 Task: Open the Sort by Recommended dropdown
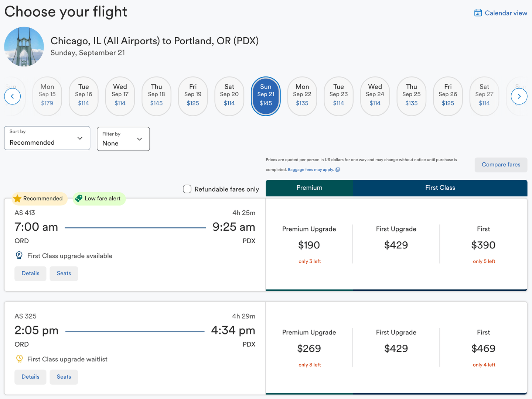(47, 138)
